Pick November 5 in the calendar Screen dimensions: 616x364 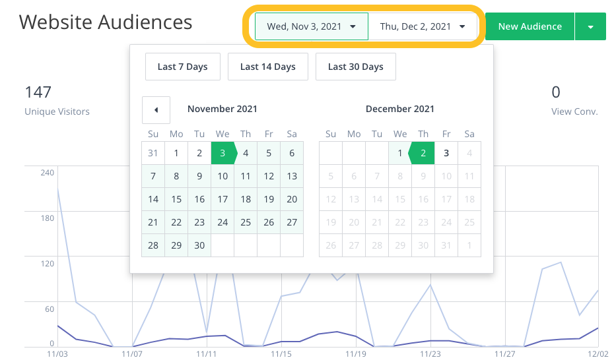[x=269, y=153]
